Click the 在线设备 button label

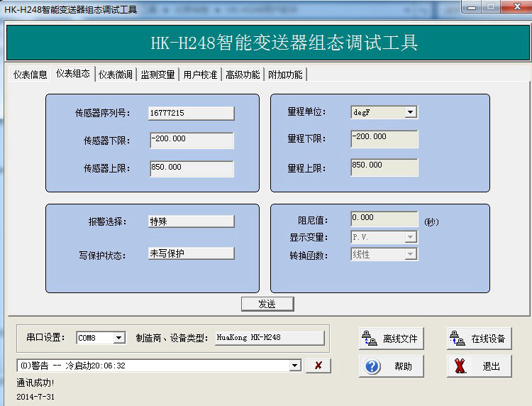click(488, 339)
